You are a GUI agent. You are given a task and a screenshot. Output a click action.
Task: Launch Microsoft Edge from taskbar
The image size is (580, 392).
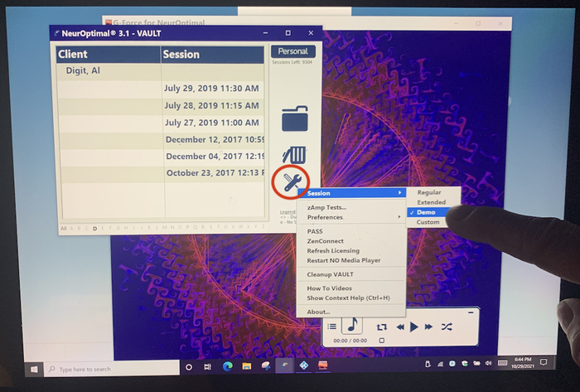click(228, 366)
